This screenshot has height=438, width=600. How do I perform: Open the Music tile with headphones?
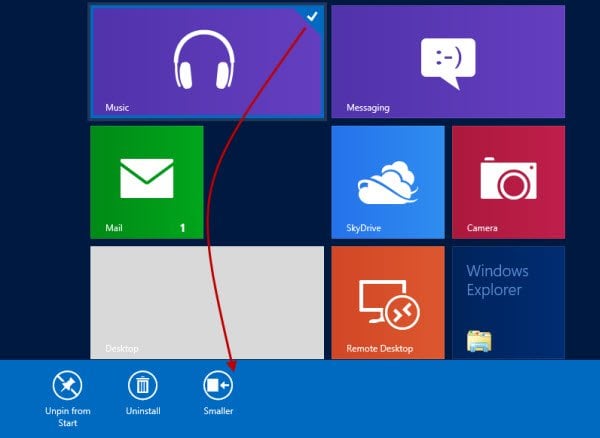click(x=207, y=62)
